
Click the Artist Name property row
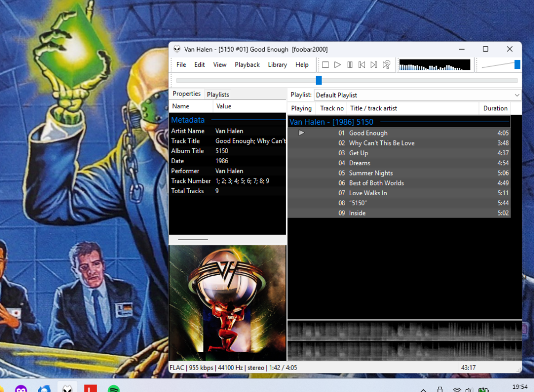(228, 131)
